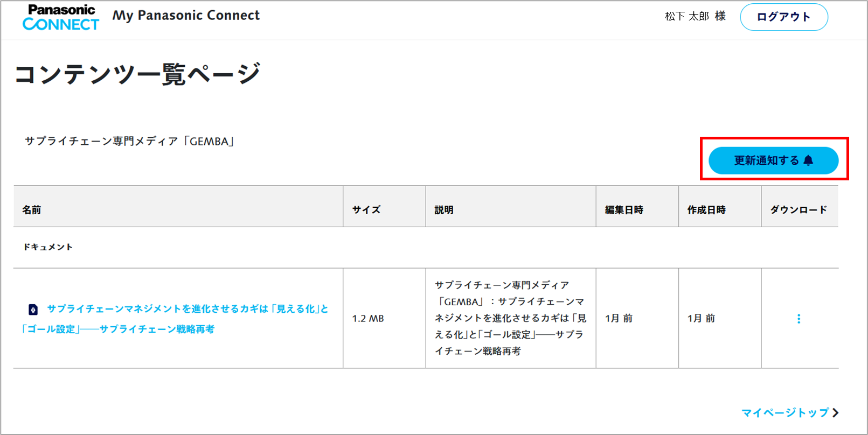Click the bell icon on the 更新通知する button
The width and height of the screenshot is (868, 435).
tap(808, 160)
